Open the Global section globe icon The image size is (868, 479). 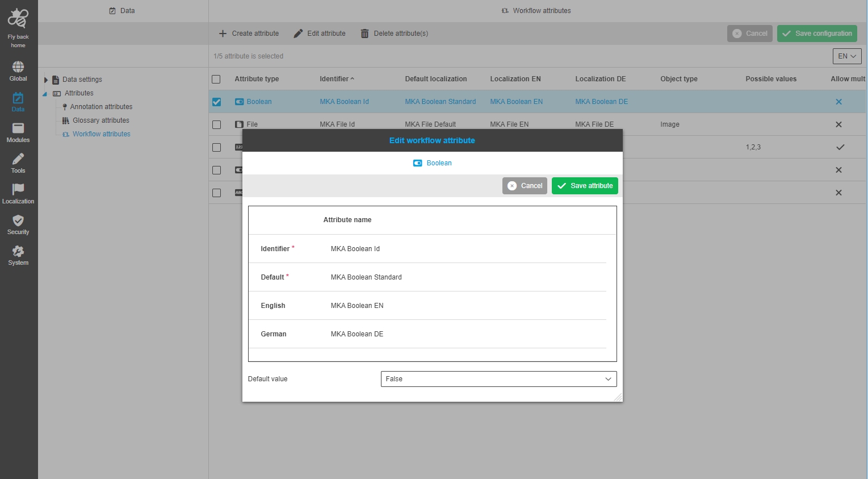pos(18,66)
